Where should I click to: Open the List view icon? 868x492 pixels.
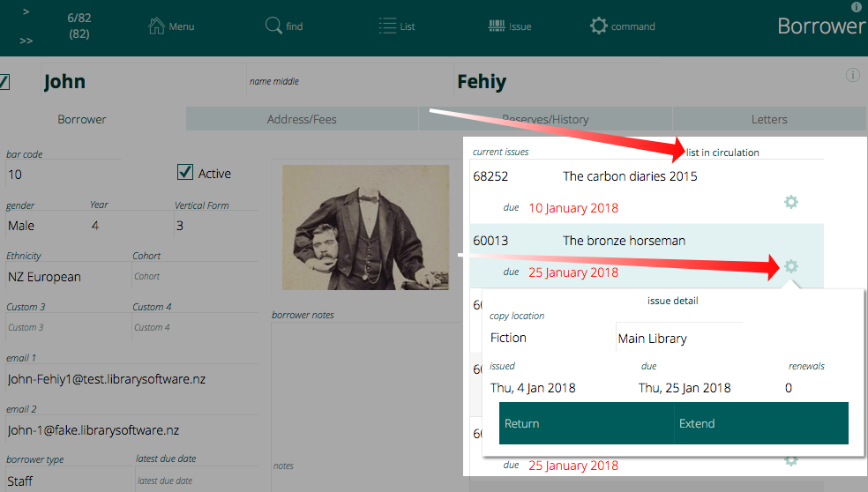[x=387, y=26]
